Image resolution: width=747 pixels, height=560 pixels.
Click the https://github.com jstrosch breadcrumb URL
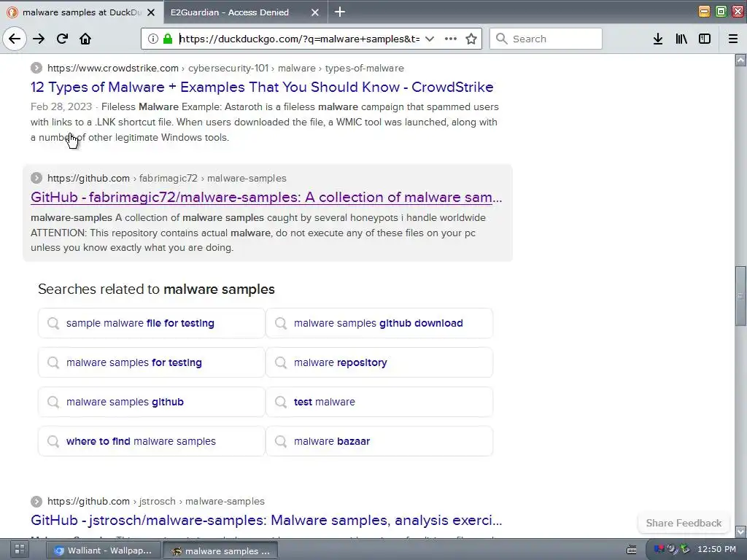[156, 502]
